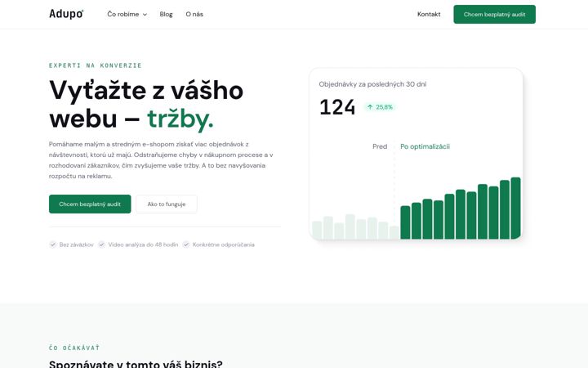Open the Blog menu item
Screen dimensions: 588x368
[166, 14]
